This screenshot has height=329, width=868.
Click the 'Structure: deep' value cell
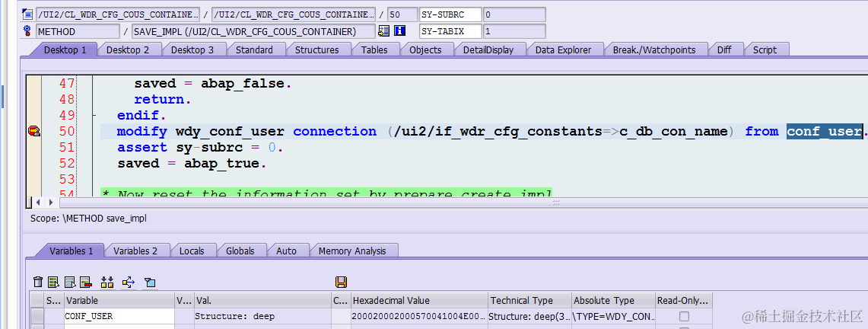pyautogui.click(x=262, y=316)
